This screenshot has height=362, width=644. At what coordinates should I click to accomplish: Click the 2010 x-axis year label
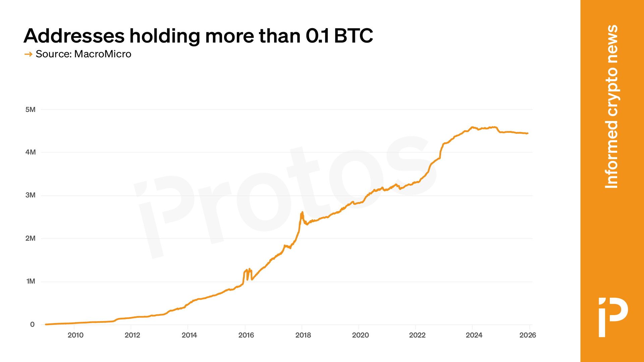click(75, 335)
